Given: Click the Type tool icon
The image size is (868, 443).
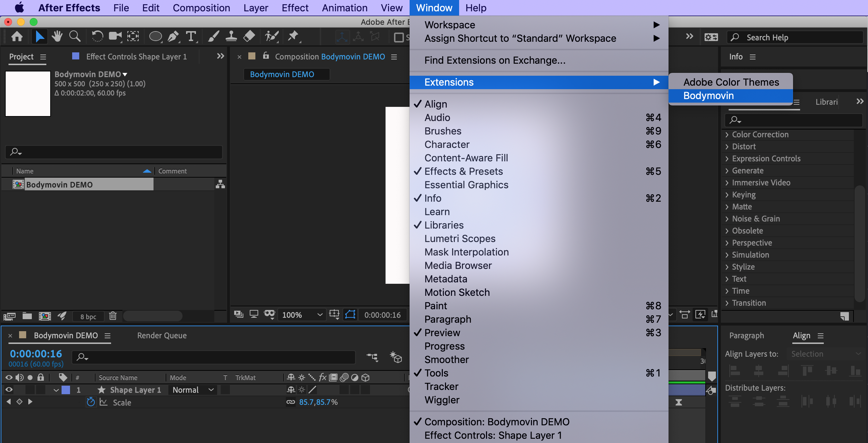Looking at the screenshot, I should pyautogui.click(x=191, y=36).
